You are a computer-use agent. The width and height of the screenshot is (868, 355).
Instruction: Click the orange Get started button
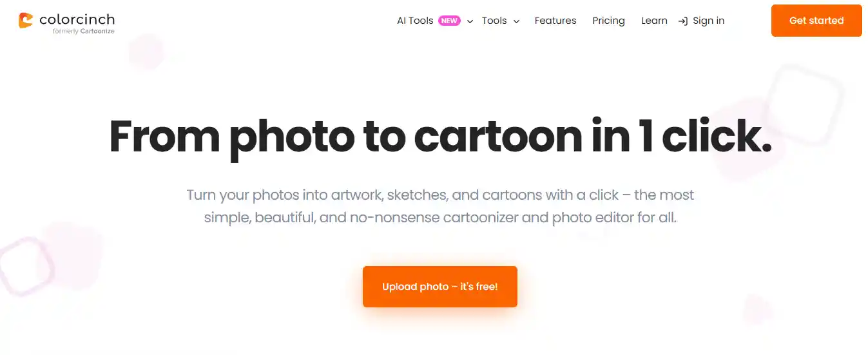coord(816,21)
